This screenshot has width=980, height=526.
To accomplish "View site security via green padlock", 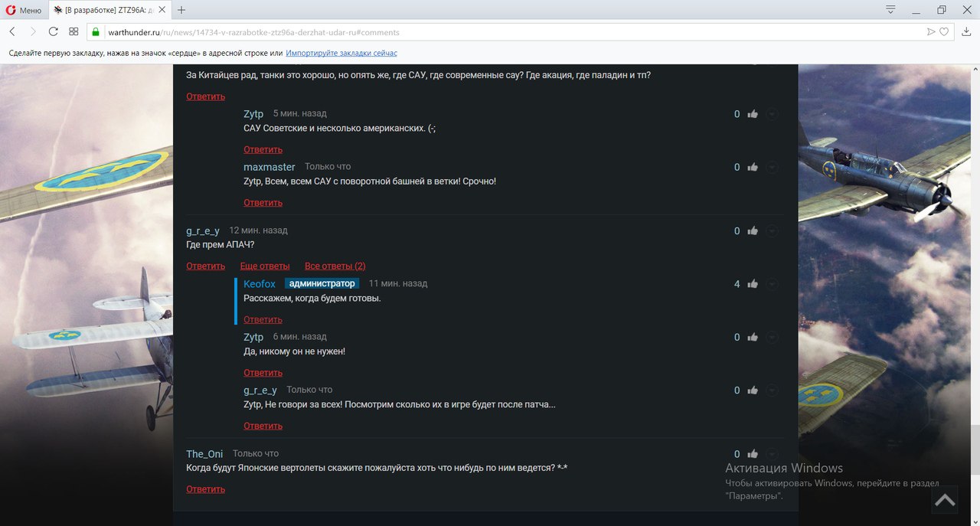I will (96, 32).
